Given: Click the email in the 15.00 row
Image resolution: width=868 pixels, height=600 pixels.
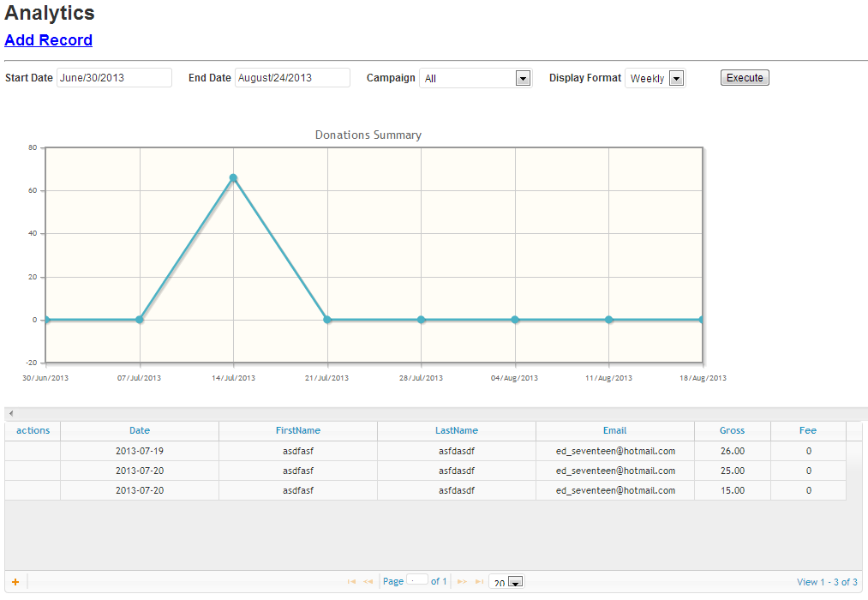Looking at the screenshot, I should [615, 490].
